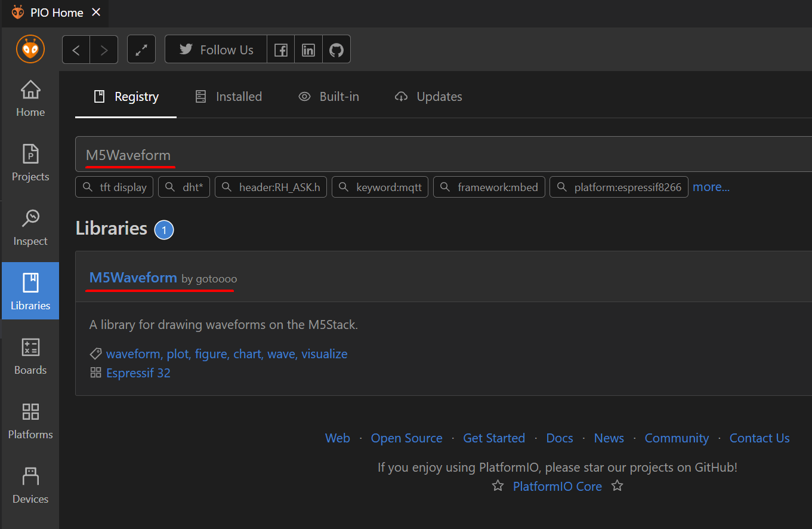812x529 pixels.
Task: Open the PlatformIO Core GitHub link
Action: coord(558,487)
